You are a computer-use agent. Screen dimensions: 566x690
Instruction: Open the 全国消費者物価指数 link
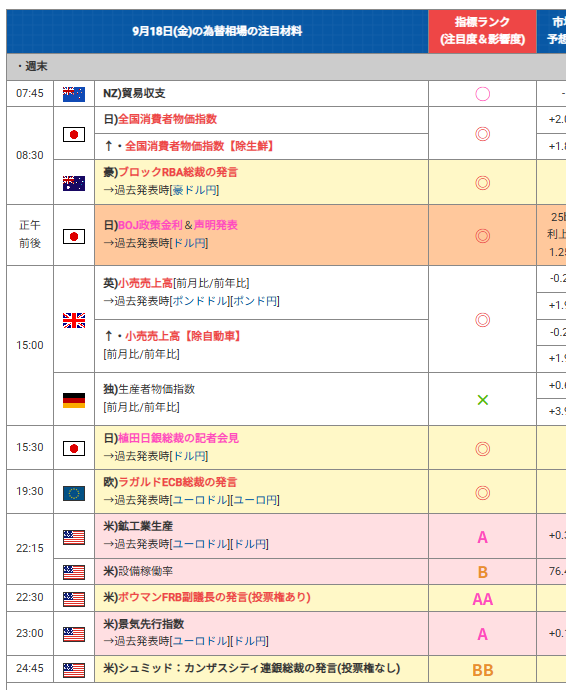tap(167, 119)
